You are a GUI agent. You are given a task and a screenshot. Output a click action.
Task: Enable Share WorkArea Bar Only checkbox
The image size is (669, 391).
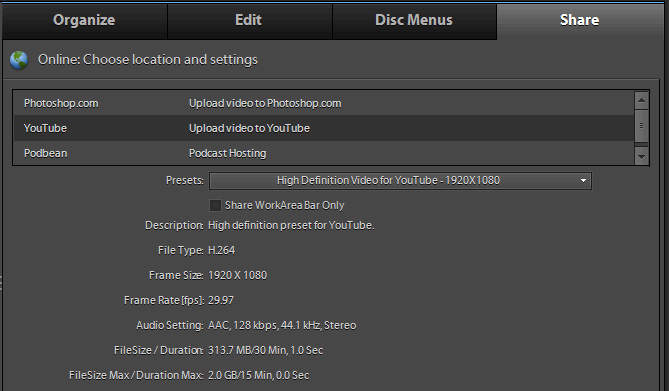tap(215, 205)
